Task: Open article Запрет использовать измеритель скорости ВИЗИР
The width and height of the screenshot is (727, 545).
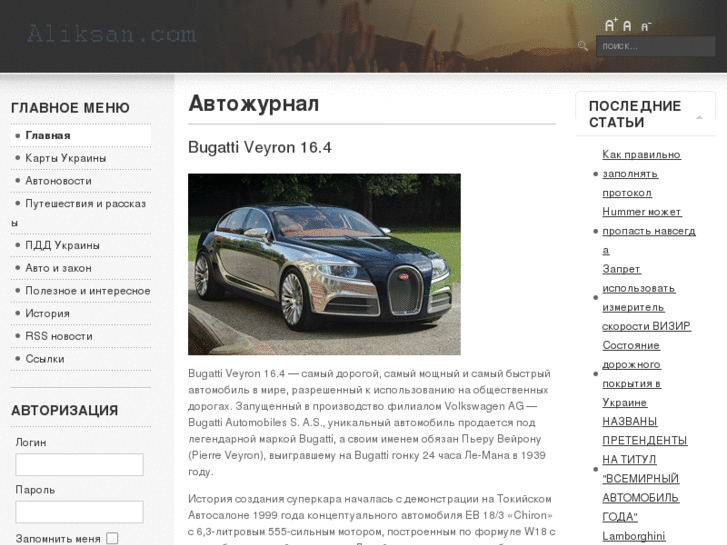Action: (x=646, y=297)
